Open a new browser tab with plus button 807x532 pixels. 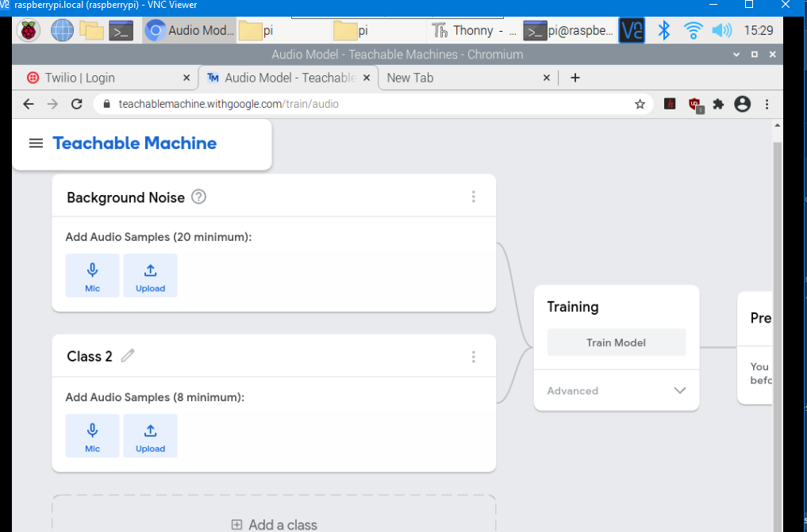point(575,78)
